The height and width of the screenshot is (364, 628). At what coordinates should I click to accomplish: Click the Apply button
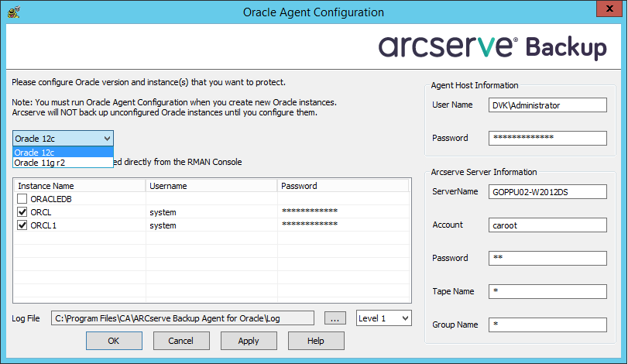click(249, 341)
